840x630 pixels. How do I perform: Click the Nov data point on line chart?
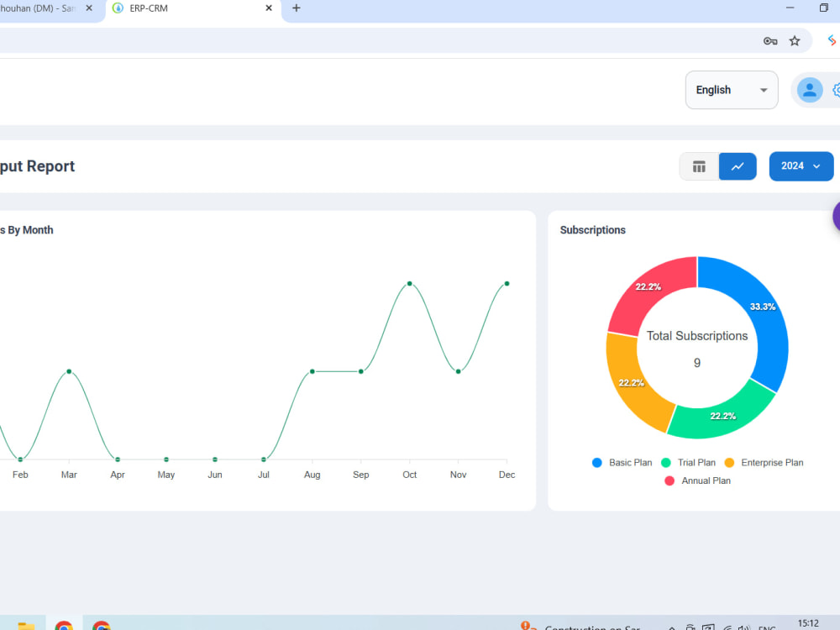[x=458, y=371]
